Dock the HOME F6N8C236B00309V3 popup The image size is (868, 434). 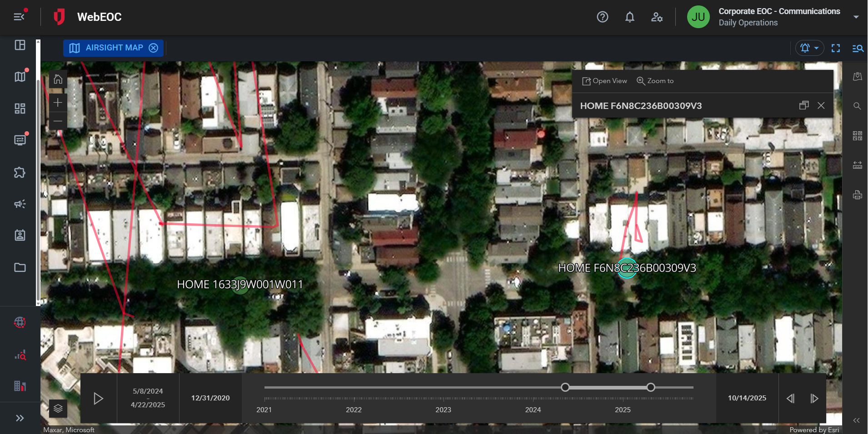803,105
